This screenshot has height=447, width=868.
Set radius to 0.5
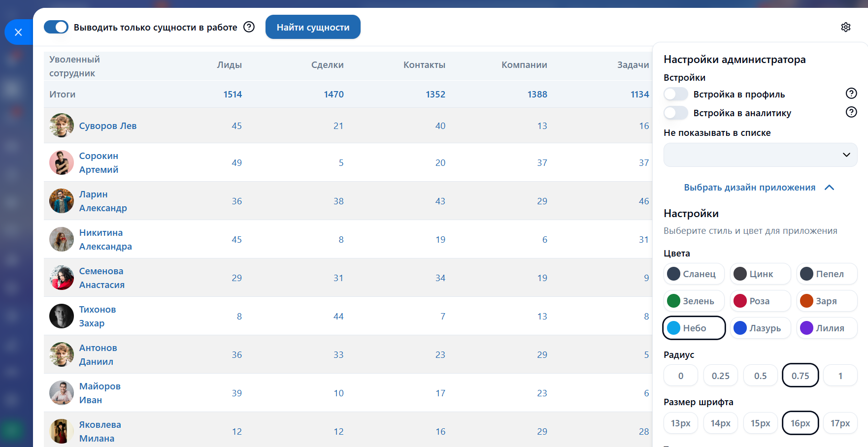coord(760,376)
